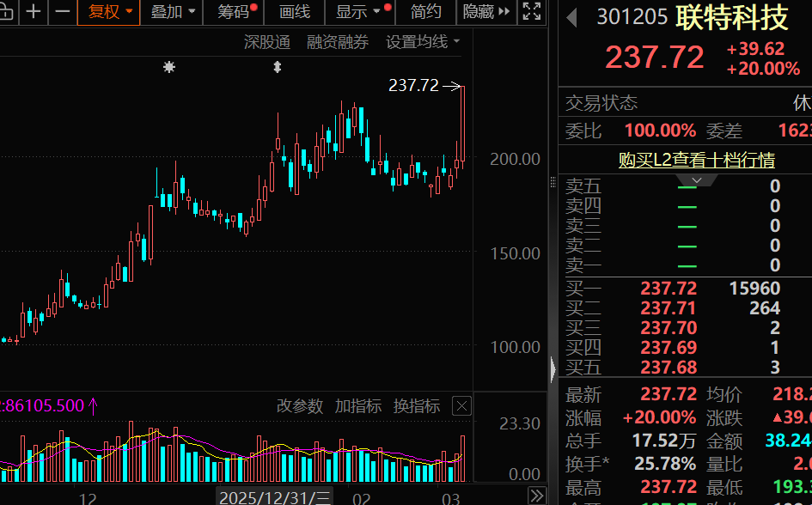Screen dimensions: 812x505
Task: Enter fullscreen with the expand icon
Action: point(532,12)
